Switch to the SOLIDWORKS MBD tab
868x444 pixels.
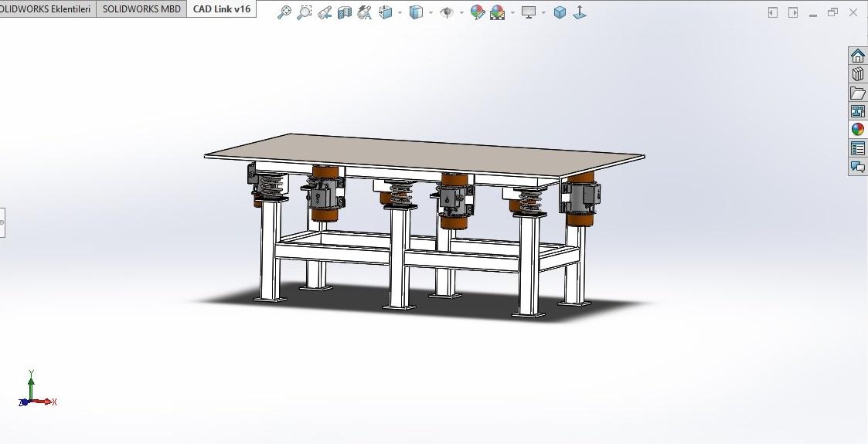[x=142, y=9]
